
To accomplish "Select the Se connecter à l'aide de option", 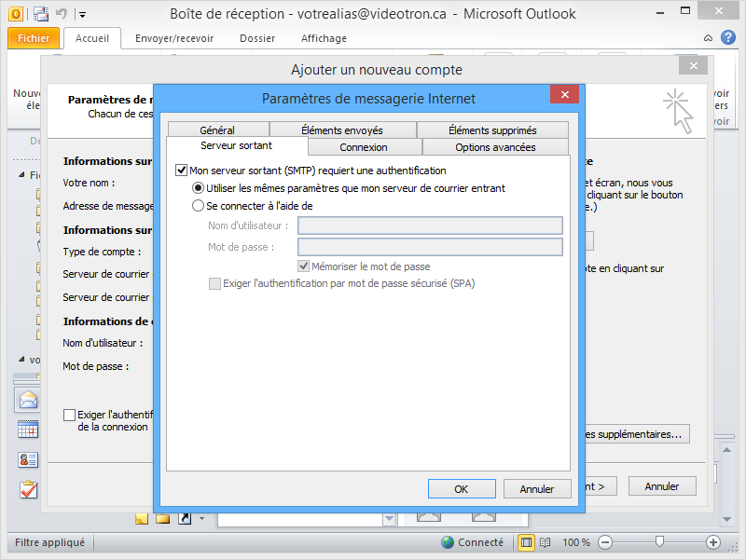I will pos(198,206).
